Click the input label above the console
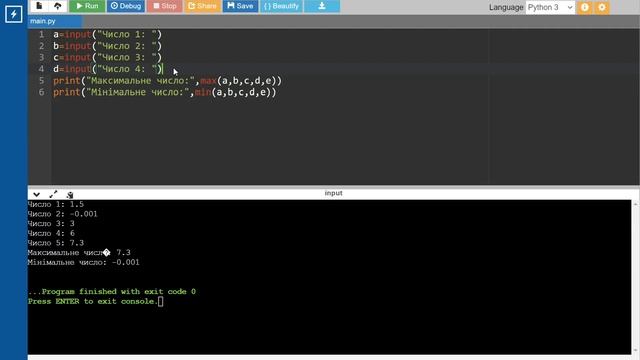Viewport: 640px width, 360px height. [x=333, y=193]
